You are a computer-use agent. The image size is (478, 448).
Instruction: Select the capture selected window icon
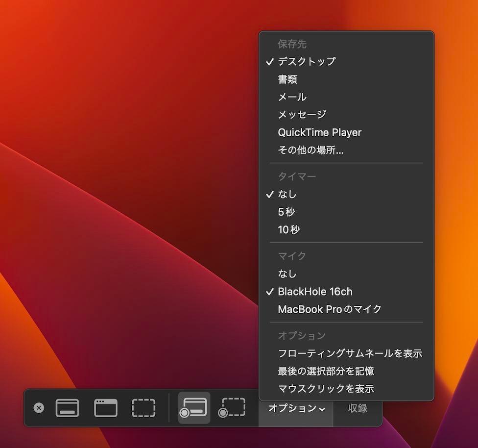click(105, 408)
